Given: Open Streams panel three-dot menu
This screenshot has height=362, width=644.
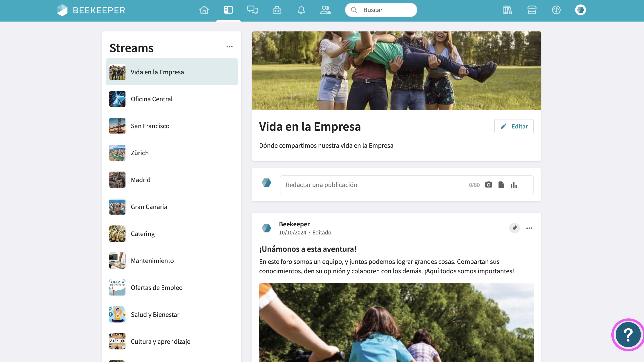Looking at the screenshot, I should (x=229, y=47).
